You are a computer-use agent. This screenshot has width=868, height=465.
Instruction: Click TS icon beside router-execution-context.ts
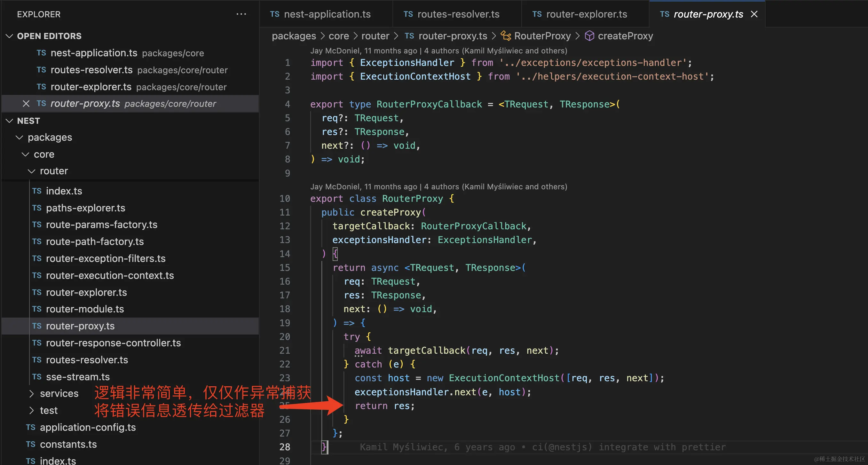click(x=37, y=275)
